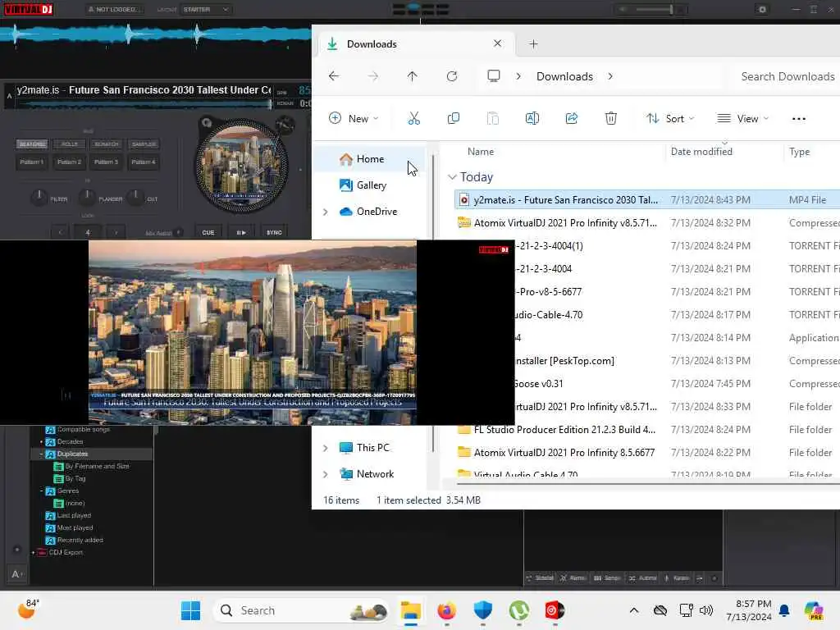The height and width of the screenshot is (630, 840).
Task: Select Gallery in Explorer navigation pane
Action: 370,185
